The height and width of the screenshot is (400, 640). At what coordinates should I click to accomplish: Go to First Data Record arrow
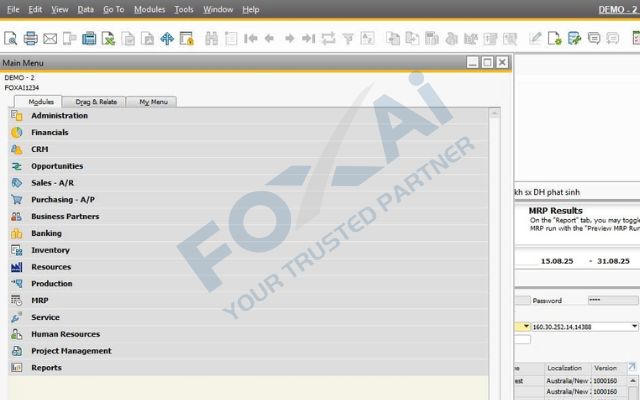(251, 39)
